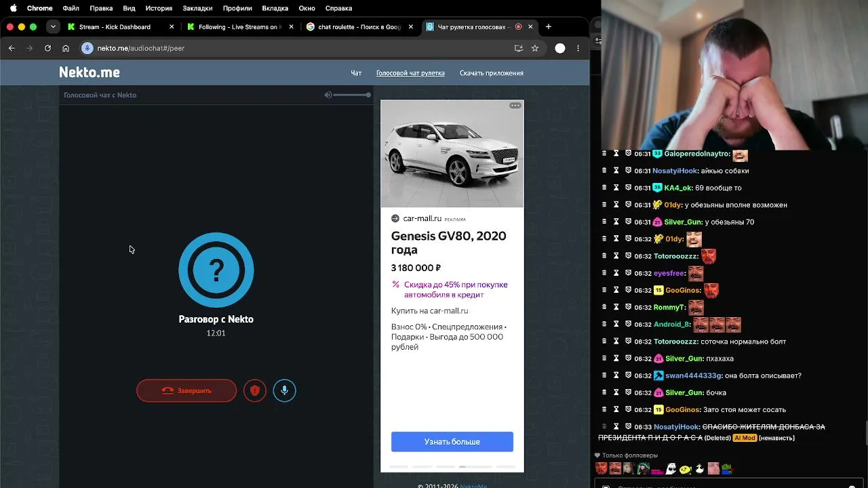Click the install app icon in address bar
This screenshot has width=868, height=488.
(519, 48)
